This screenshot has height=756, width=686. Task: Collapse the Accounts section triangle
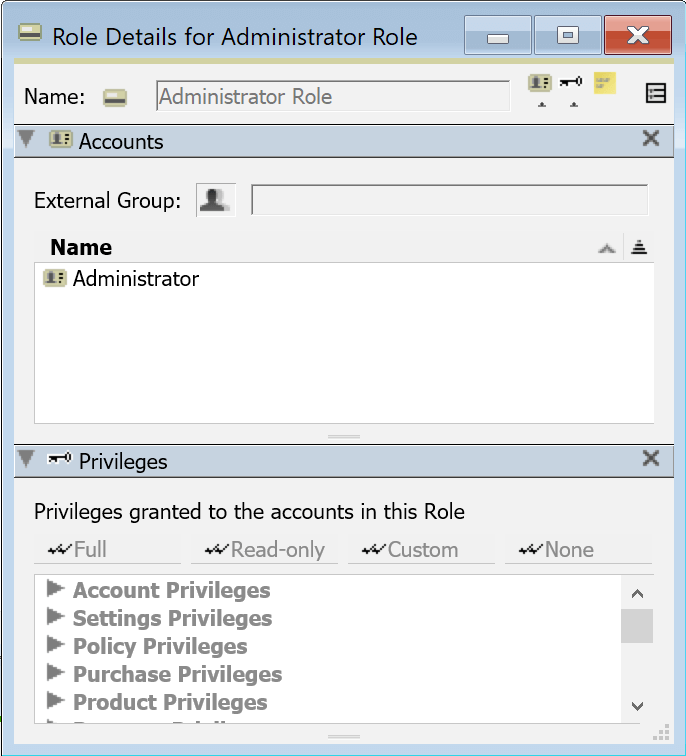click(x=27, y=140)
